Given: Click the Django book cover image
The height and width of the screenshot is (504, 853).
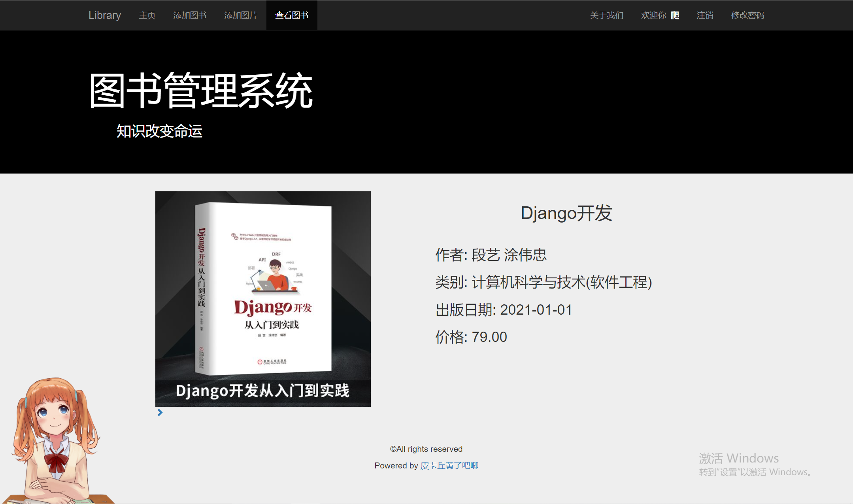Looking at the screenshot, I should coord(263,289).
